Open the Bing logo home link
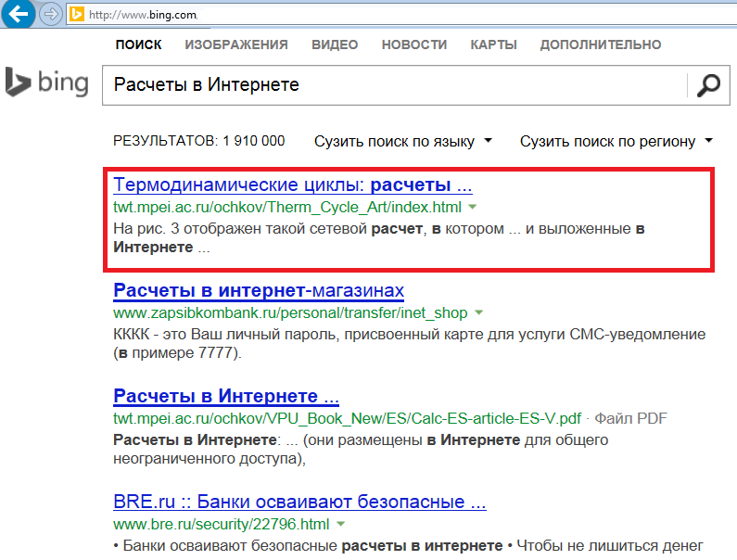The image size is (737, 560). click(x=46, y=83)
